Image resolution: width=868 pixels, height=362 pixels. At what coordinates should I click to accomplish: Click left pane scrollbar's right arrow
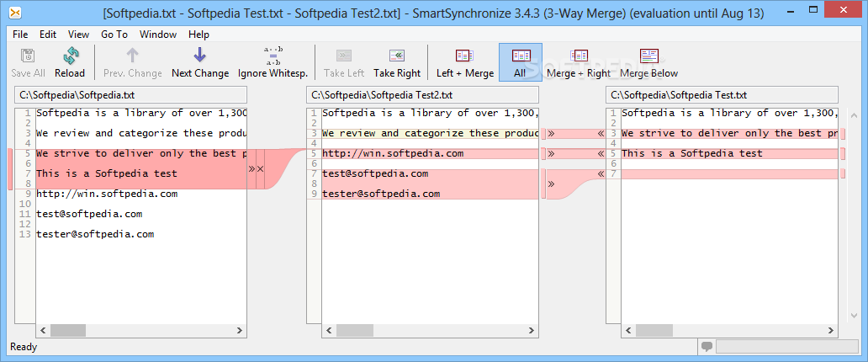240,330
